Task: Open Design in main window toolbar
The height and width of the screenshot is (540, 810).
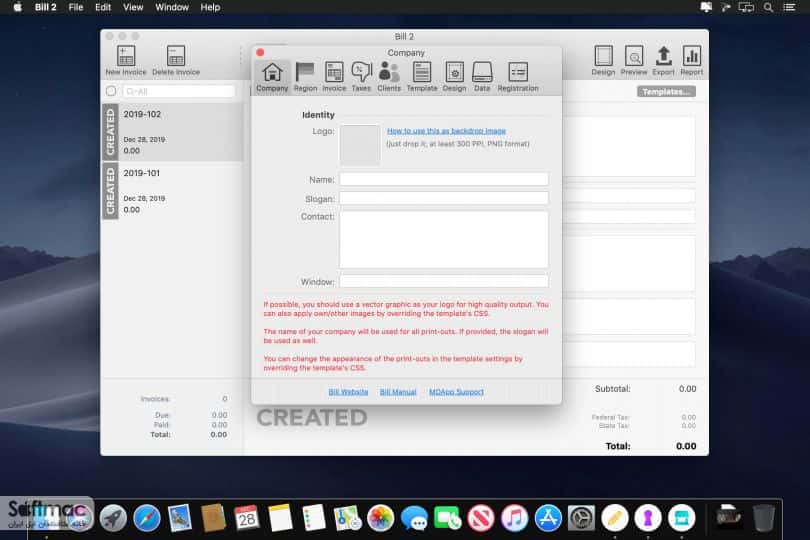Action: coord(603,60)
